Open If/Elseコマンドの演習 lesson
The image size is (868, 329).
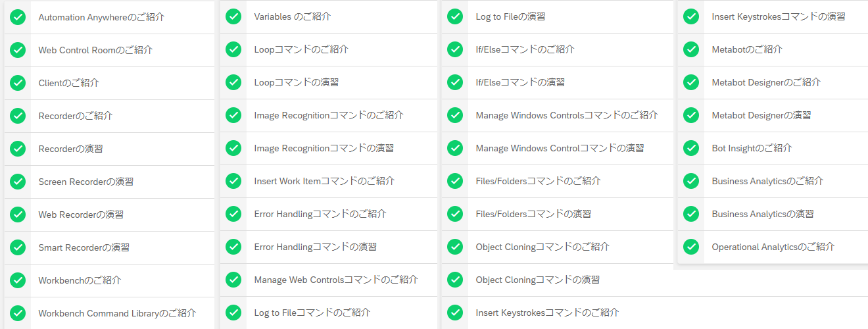tap(558, 82)
